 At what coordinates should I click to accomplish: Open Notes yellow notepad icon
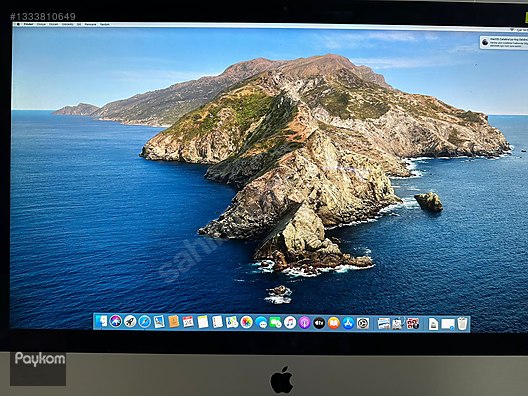tap(203, 322)
